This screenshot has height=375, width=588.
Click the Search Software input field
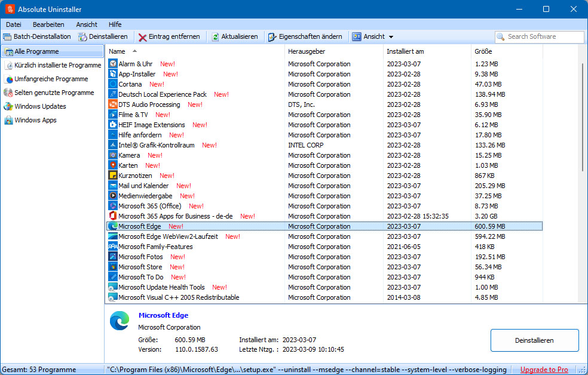tap(540, 36)
